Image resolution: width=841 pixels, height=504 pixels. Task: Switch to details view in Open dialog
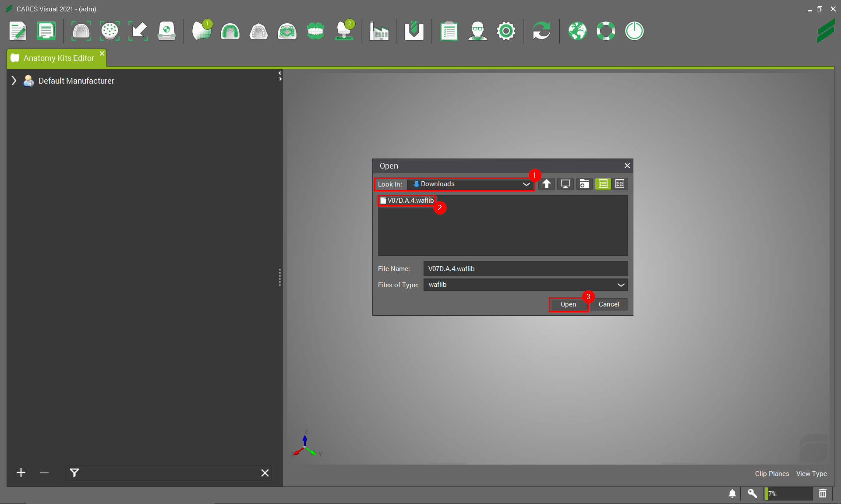tap(620, 184)
